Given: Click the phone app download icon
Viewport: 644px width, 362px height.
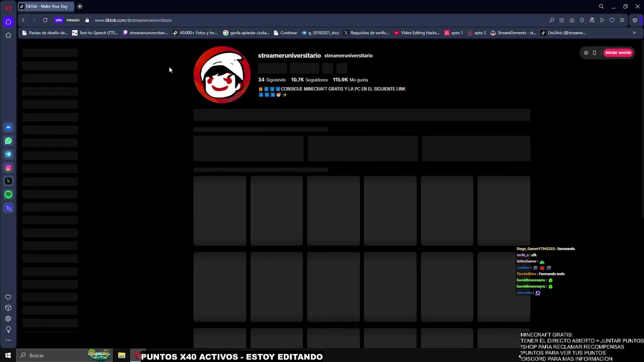Looking at the screenshot, I should [x=594, y=52].
